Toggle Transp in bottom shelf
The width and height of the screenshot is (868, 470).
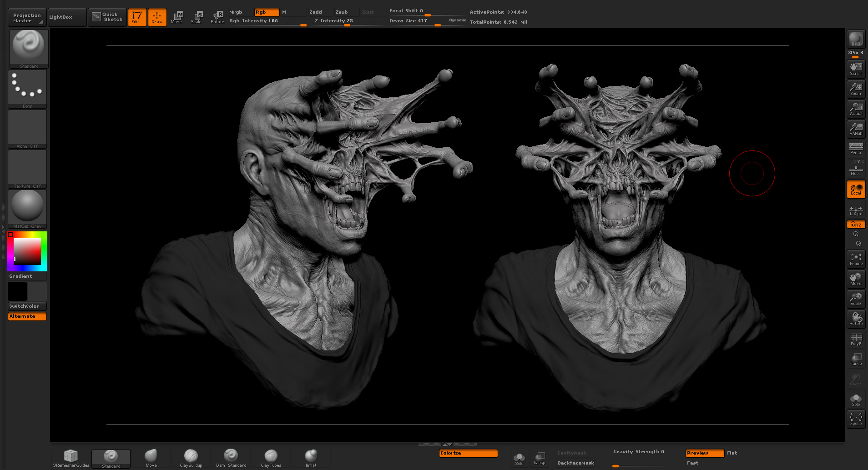(539, 458)
